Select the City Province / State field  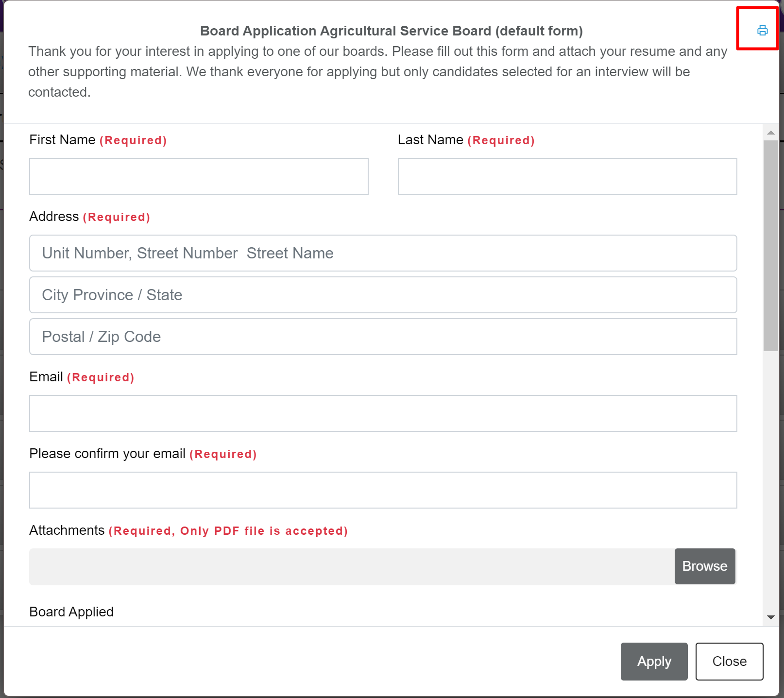(383, 295)
